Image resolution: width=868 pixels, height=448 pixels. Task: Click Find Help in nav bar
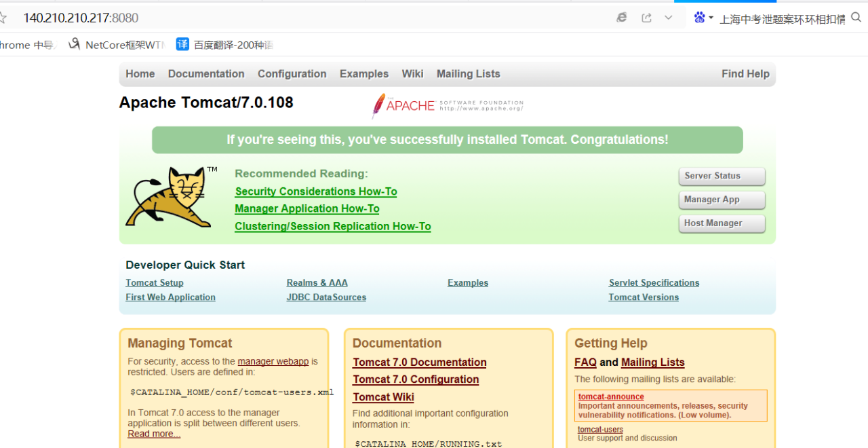coord(745,74)
